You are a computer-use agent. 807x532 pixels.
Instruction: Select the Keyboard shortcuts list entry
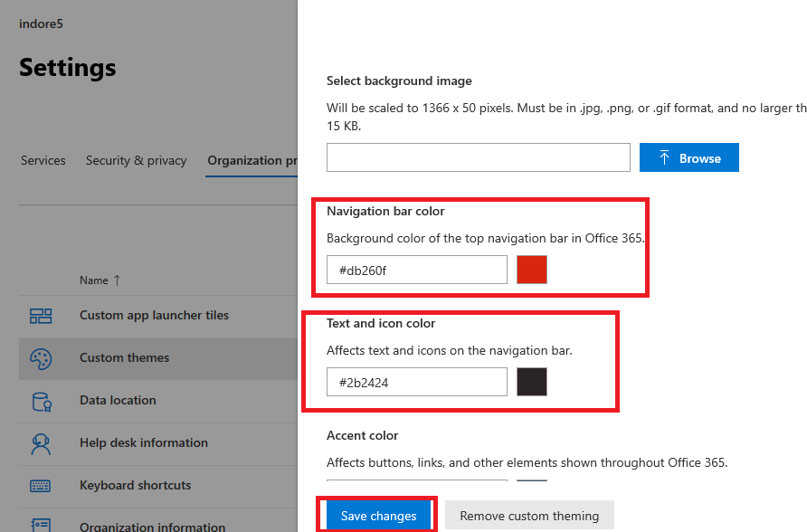tap(136, 486)
